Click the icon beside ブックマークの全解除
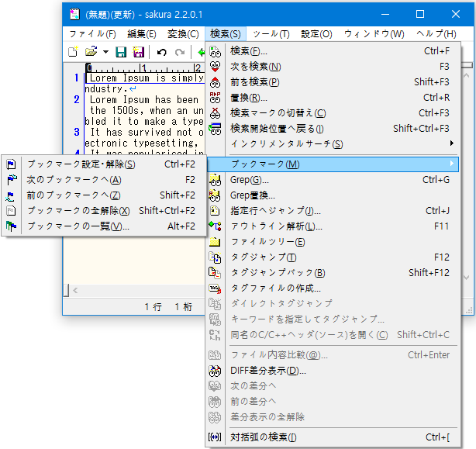This screenshot has width=476, height=449. tap(11, 211)
